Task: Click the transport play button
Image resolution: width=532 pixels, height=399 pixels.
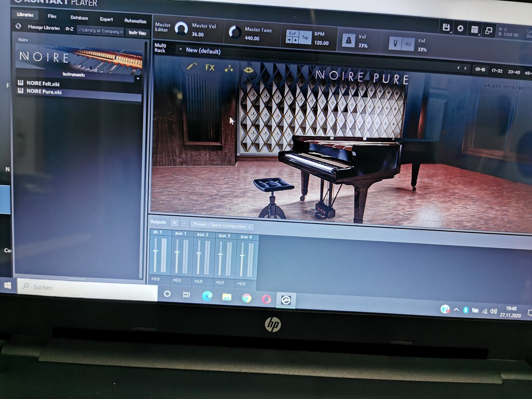Action: click(296, 40)
